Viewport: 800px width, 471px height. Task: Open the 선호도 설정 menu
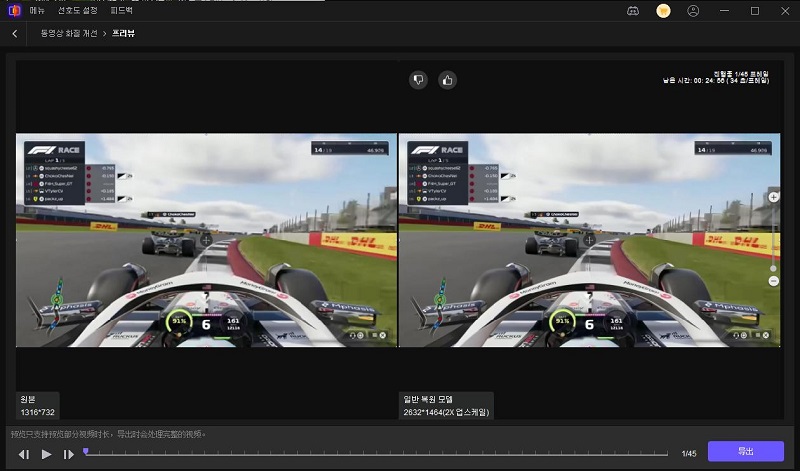tap(80, 11)
